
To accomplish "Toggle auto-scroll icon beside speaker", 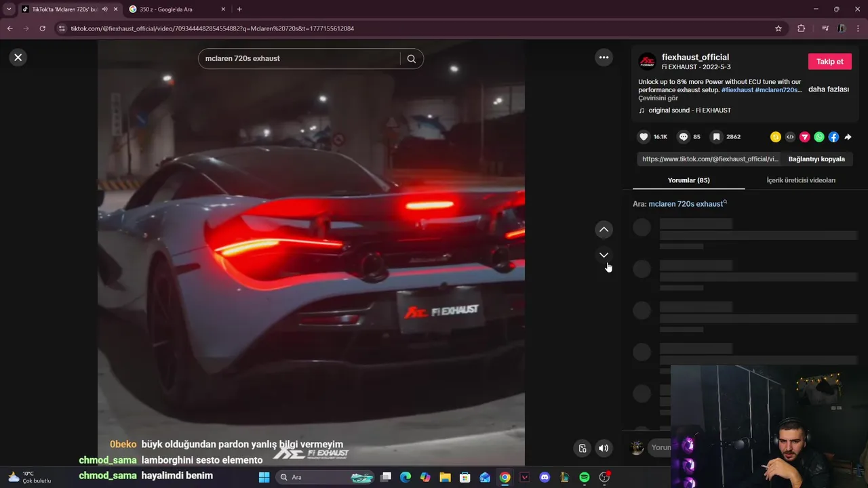I will (582, 448).
